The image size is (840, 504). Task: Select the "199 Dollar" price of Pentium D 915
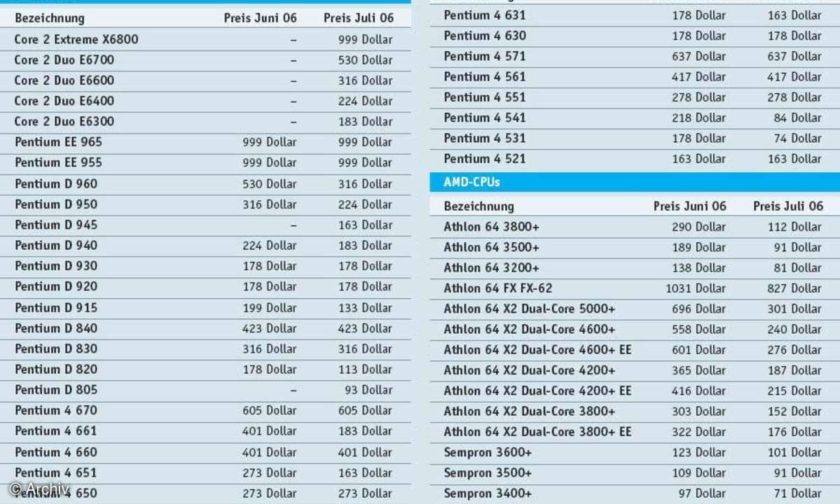point(270,307)
